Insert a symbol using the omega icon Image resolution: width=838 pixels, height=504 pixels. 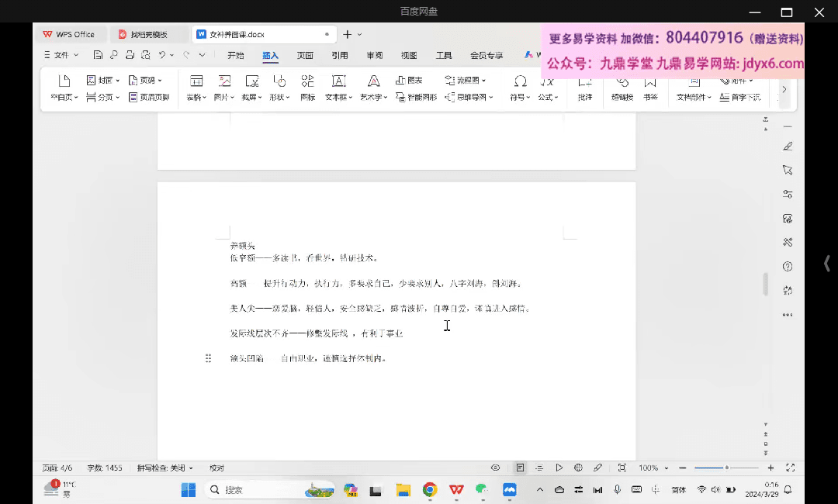[x=520, y=81]
